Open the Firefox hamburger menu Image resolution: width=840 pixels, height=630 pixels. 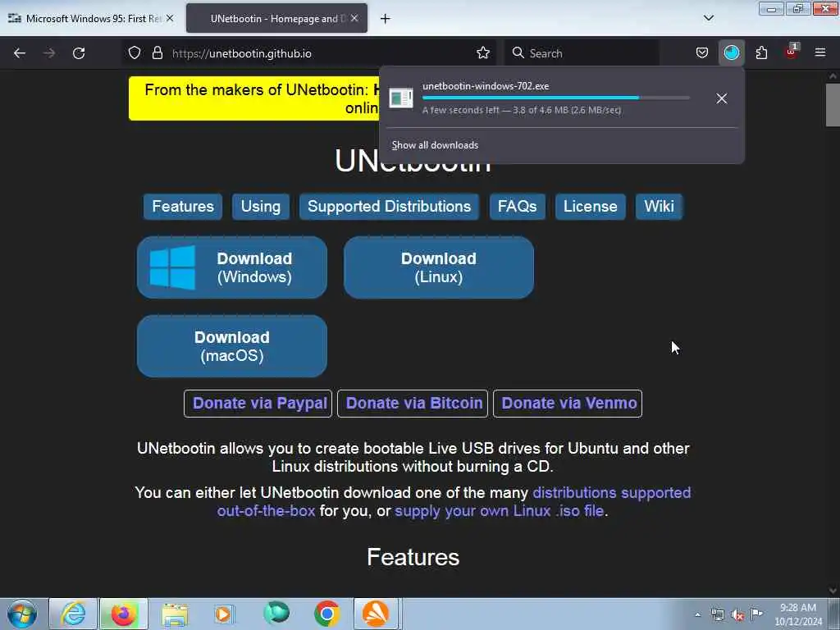820,53
